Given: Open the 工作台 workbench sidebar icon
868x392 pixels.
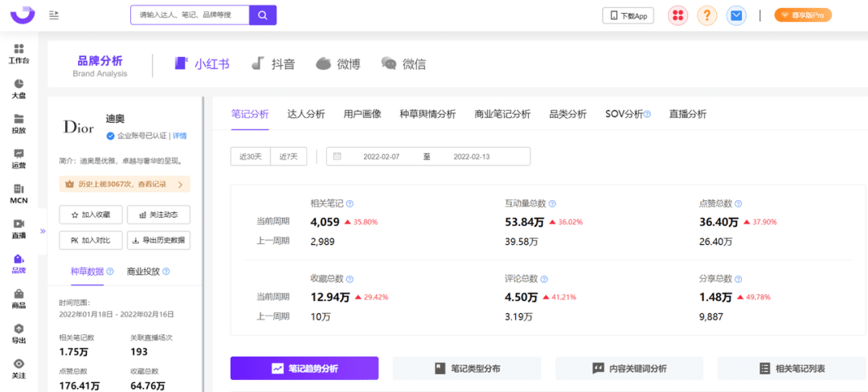Looking at the screenshot, I should click(x=19, y=54).
